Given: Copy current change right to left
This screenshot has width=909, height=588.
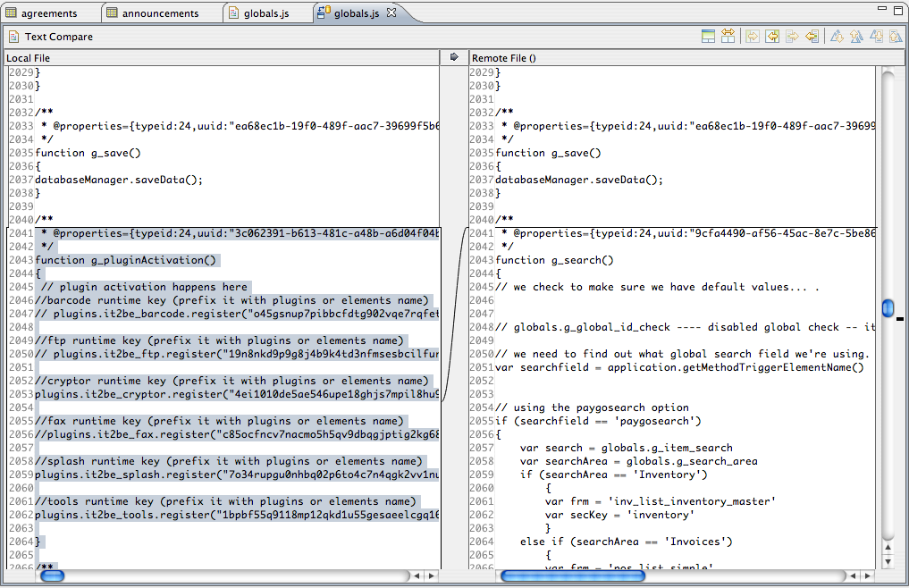Looking at the screenshot, I should [x=812, y=36].
